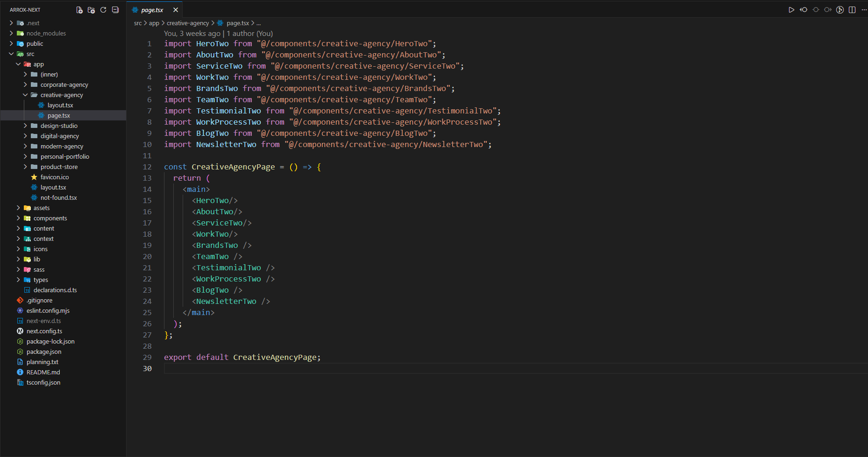The height and width of the screenshot is (457, 868).
Task: Run the current file with play icon
Action: click(x=791, y=10)
